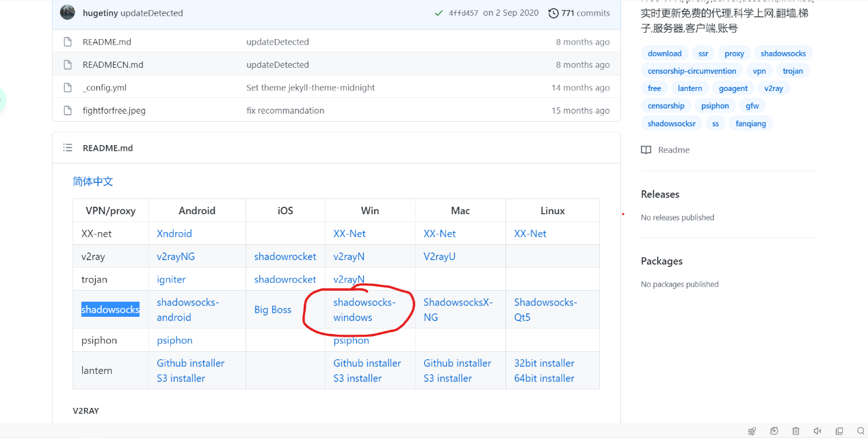Screen dimensions: 868x438
Task: Select the 'goagent' topic tag
Action: (x=733, y=88)
